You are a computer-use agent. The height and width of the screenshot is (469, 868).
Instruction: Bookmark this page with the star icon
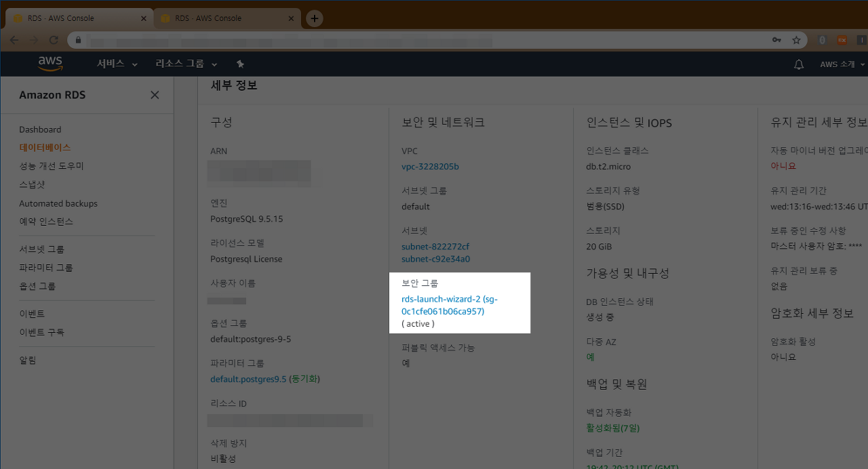pos(796,40)
